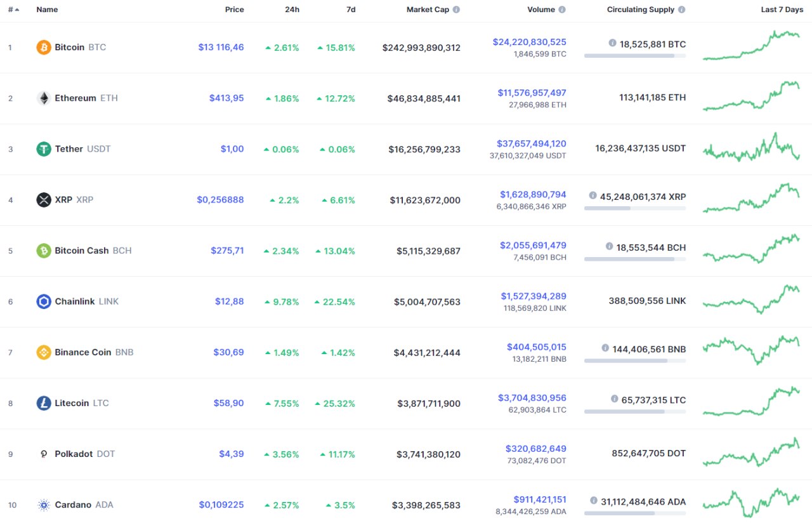Image resolution: width=812 pixels, height=528 pixels.
Task: Click info icon beside Volume header
Action: click(562, 10)
